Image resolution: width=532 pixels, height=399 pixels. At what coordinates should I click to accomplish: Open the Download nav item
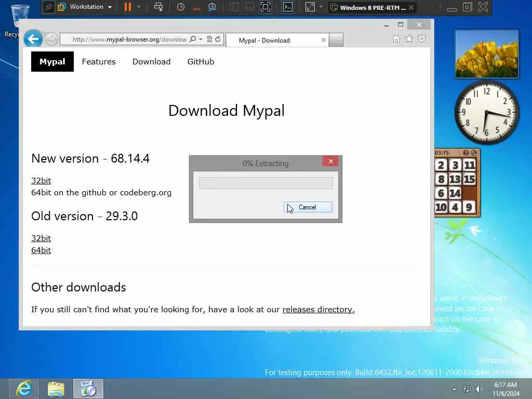coord(151,61)
